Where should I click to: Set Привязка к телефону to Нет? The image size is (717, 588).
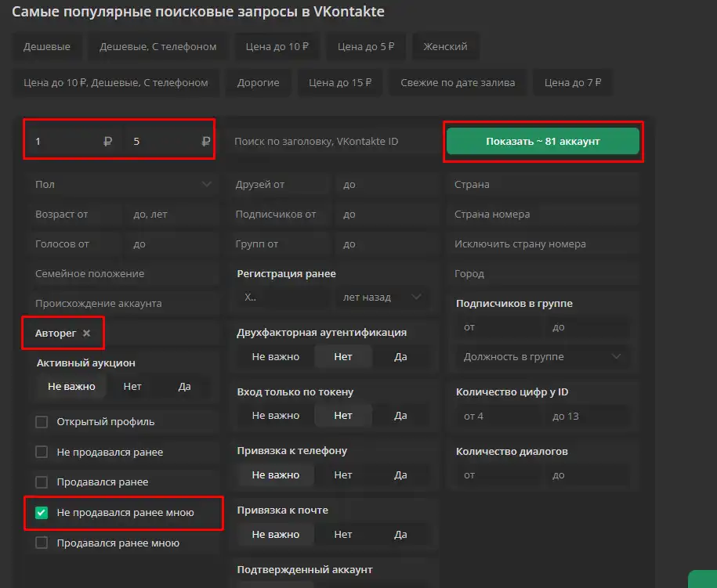(x=342, y=475)
